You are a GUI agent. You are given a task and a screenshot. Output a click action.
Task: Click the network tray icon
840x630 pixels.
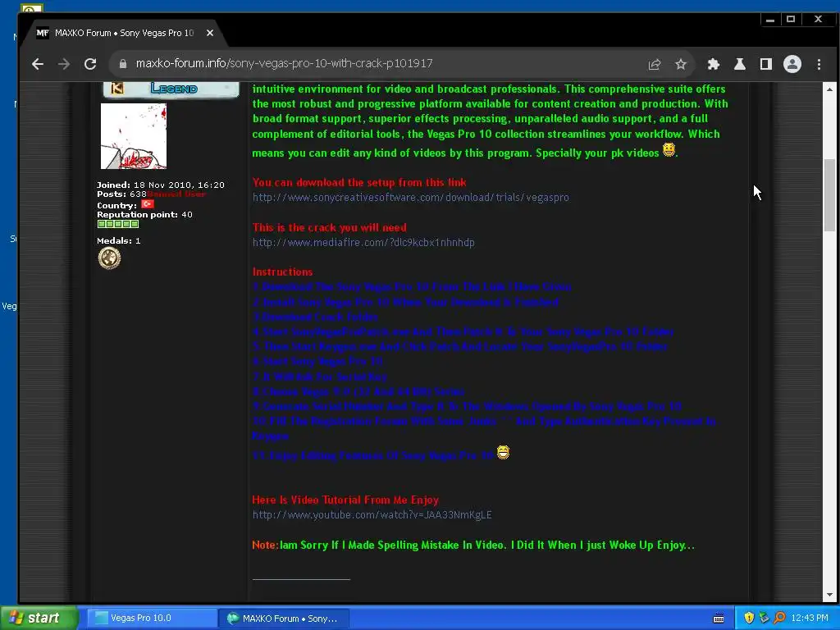pyautogui.click(x=764, y=618)
